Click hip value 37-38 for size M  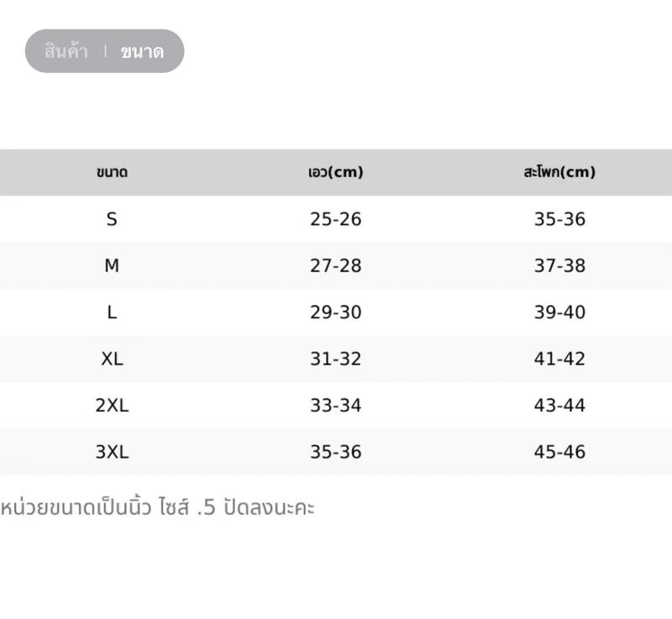tap(559, 266)
